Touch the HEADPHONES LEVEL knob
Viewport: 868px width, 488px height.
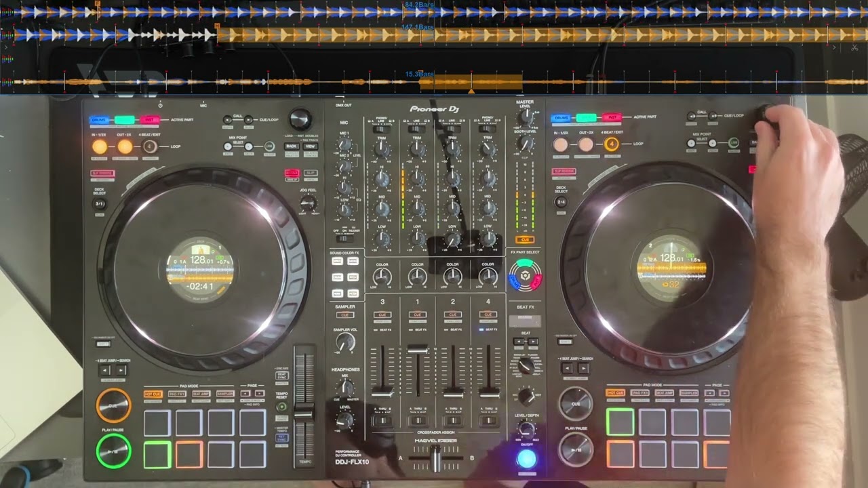(345, 422)
